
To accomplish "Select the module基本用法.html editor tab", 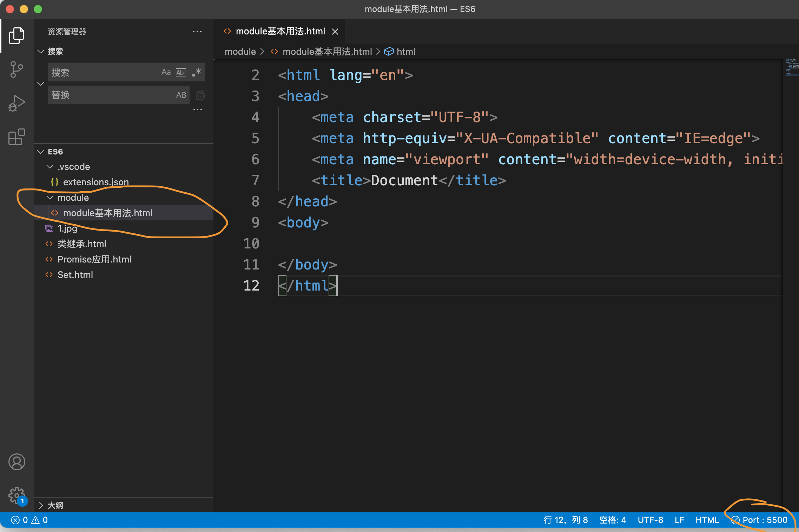I will pos(280,32).
